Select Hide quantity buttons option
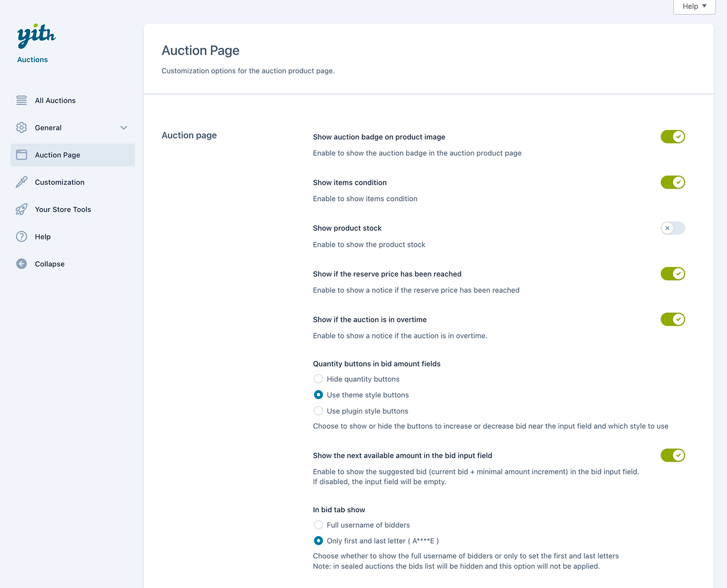727x588 pixels. (318, 379)
